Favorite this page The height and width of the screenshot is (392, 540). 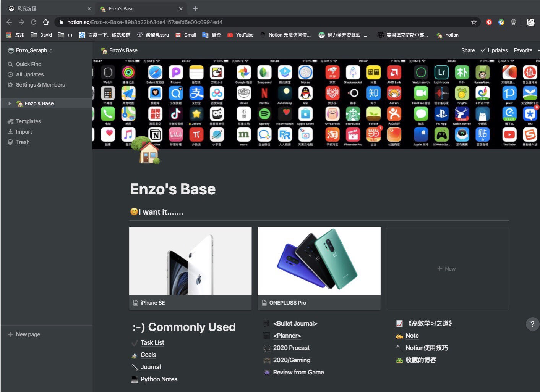coord(523,50)
